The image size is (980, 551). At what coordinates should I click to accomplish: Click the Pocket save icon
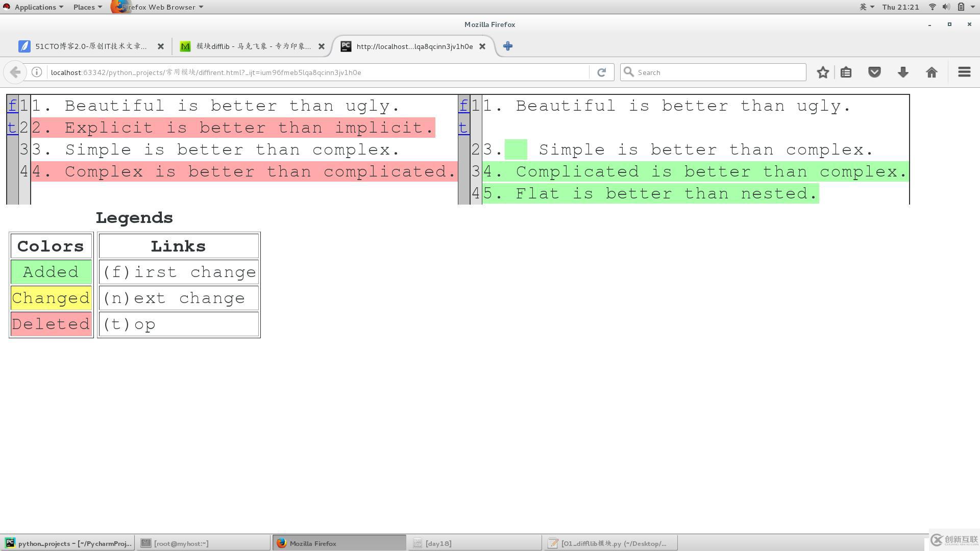tap(874, 72)
